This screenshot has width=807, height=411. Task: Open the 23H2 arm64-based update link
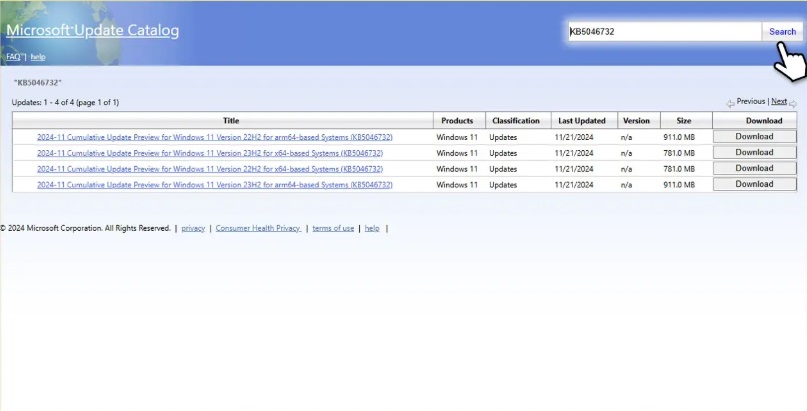(x=215, y=184)
